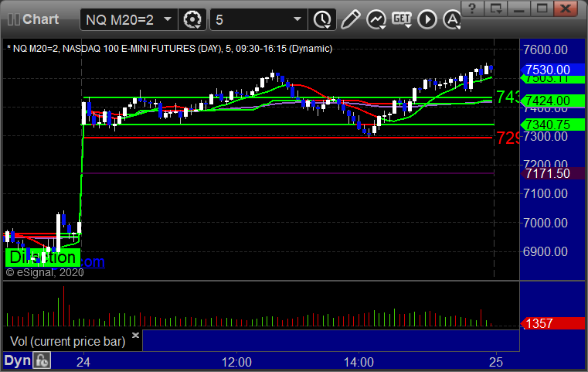Open the question mark help button

pos(473,8)
